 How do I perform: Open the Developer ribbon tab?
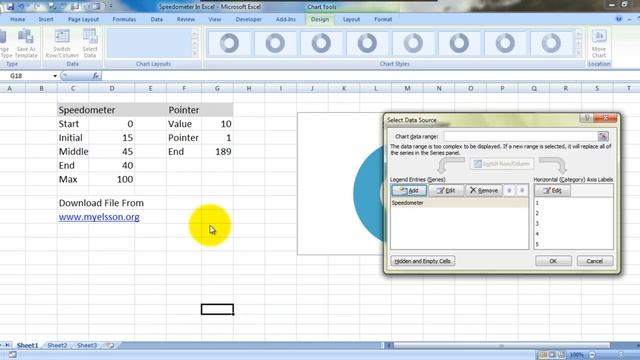pyautogui.click(x=249, y=19)
